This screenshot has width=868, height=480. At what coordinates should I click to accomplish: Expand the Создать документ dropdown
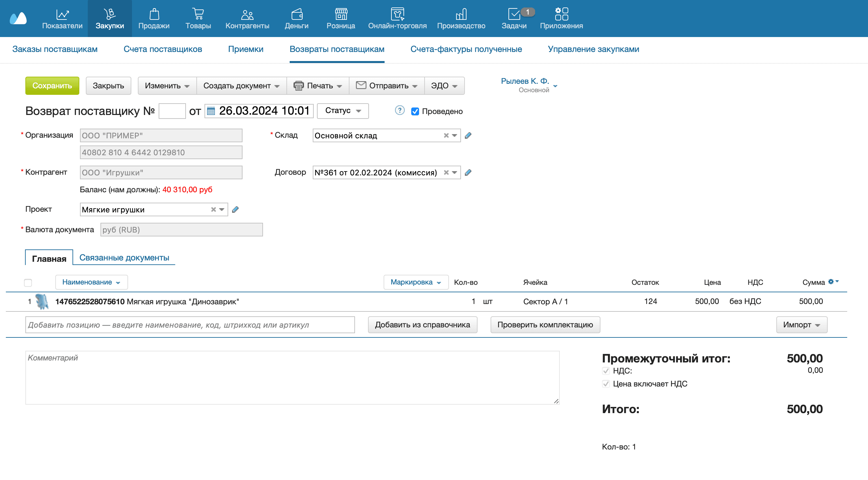pyautogui.click(x=241, y=86)
